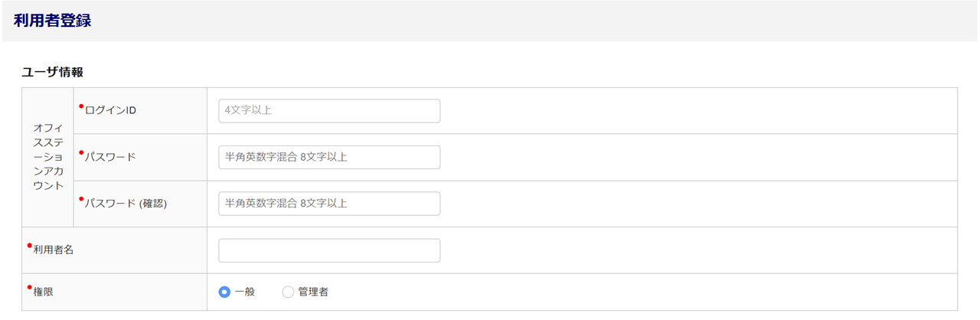Click the first パスワード row label
Viewport: 980px width, 320px height.
pos(110,158)
